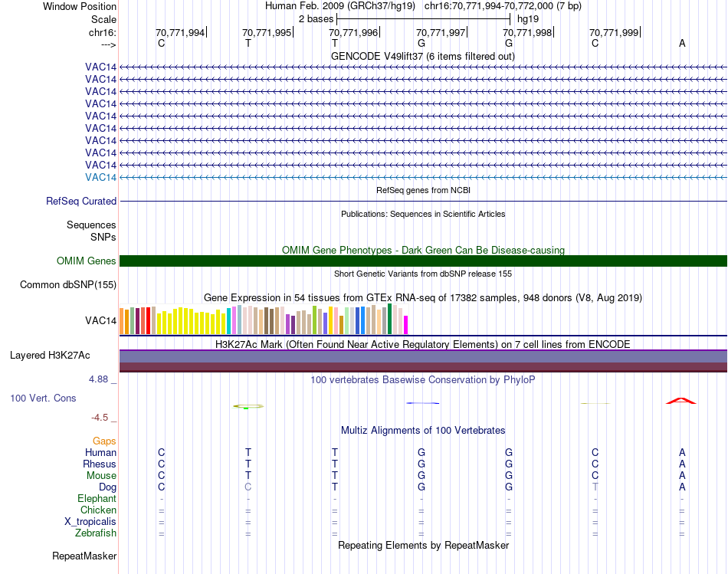
Task: Click the blue PhyloP conservation mark
Action: click(x=422, y=403)
